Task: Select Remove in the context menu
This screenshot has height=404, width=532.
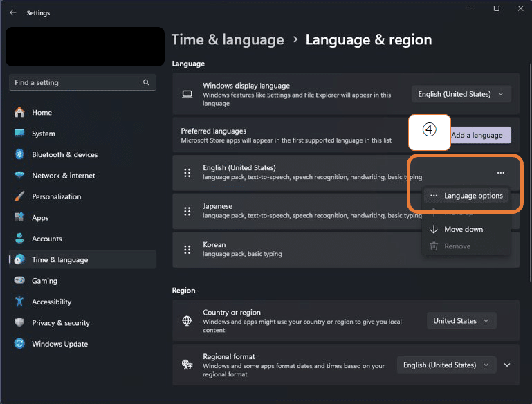Action: point(466,246)
